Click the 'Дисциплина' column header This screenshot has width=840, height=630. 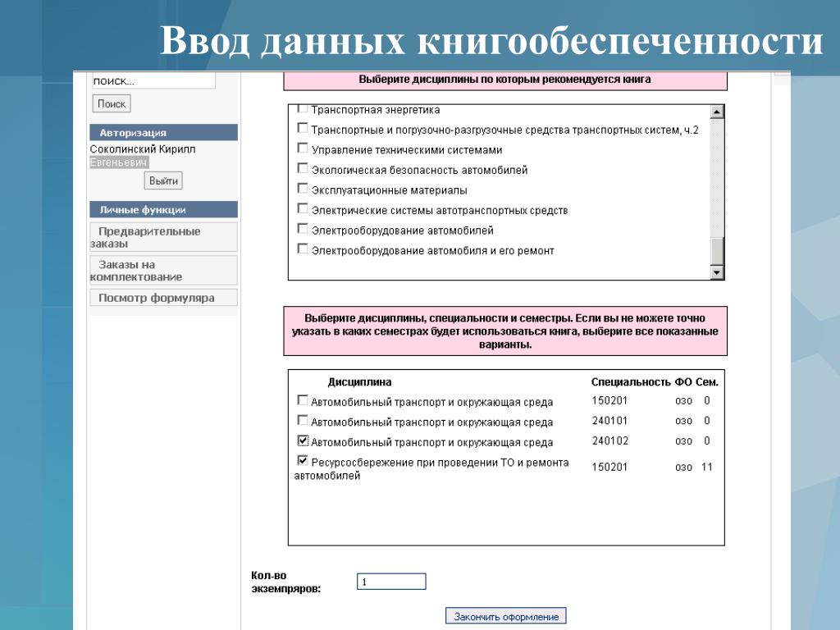[359, 382]
